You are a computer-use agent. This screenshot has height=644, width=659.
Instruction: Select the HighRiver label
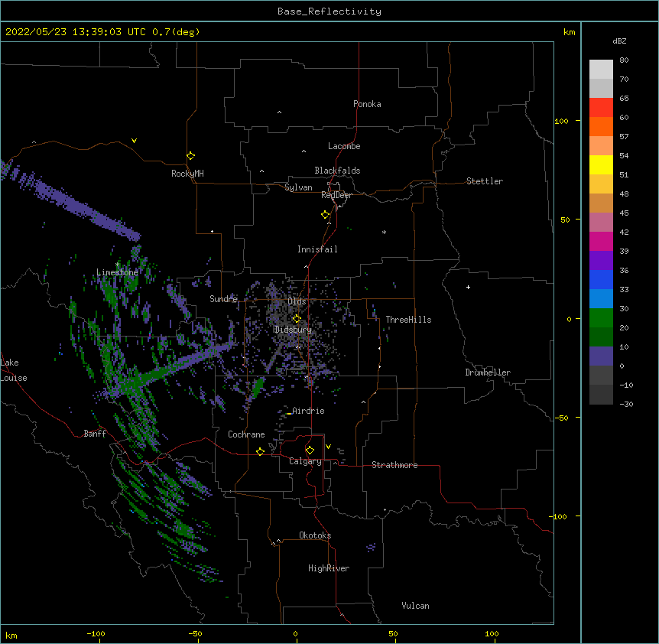[329, 568]
